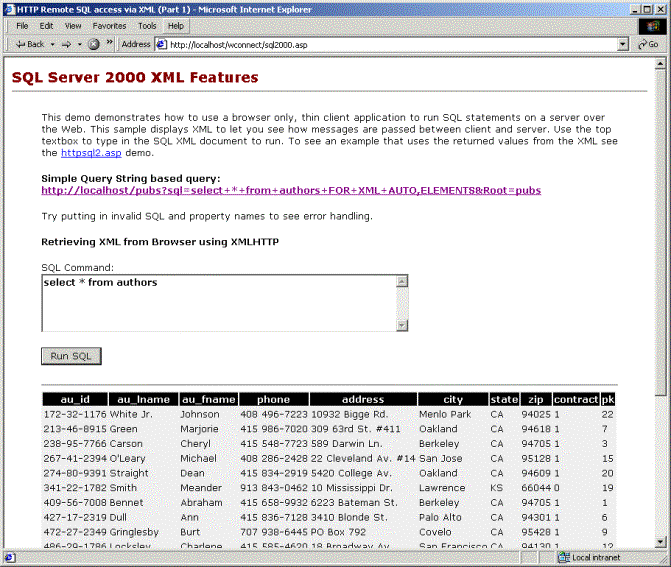The width and height of the screenshot is (671, 567).
Task: Click the Forward arrow button
Action: [x=66, y=44]
